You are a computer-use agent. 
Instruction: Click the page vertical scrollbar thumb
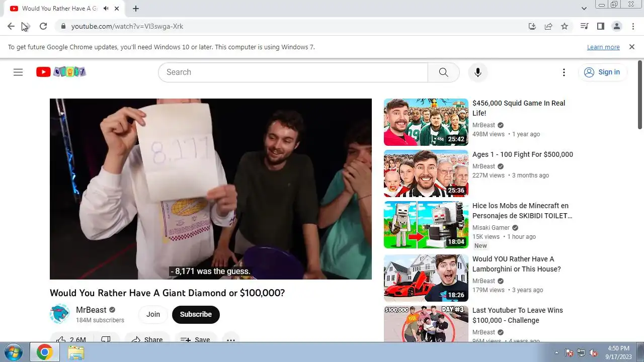pyautogui.click(x=640, y=96)
